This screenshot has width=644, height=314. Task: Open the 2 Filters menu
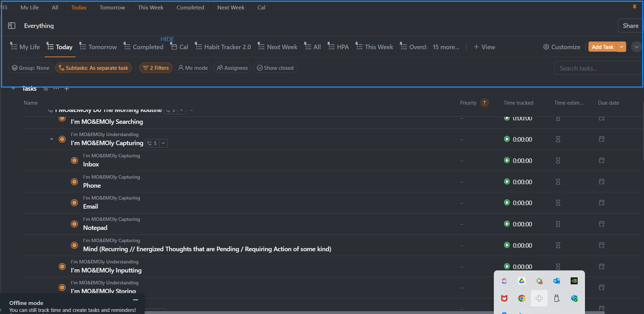click(156, 68)
